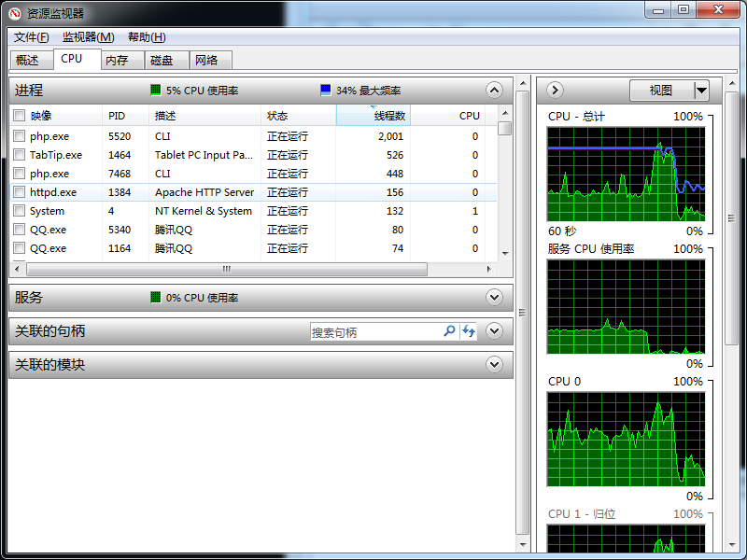Click the search magnifier icon in handles box
747x560 pixels.
[449, 331]
